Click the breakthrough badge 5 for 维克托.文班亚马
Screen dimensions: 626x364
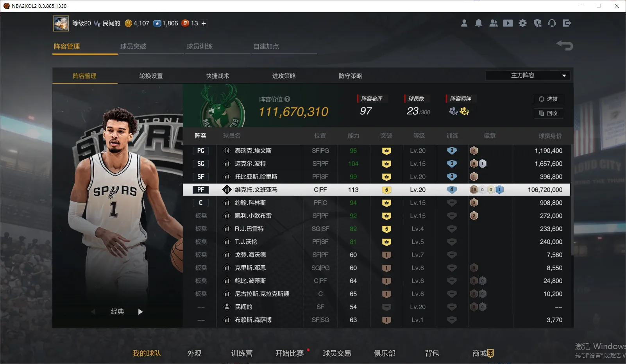point(386,190)
